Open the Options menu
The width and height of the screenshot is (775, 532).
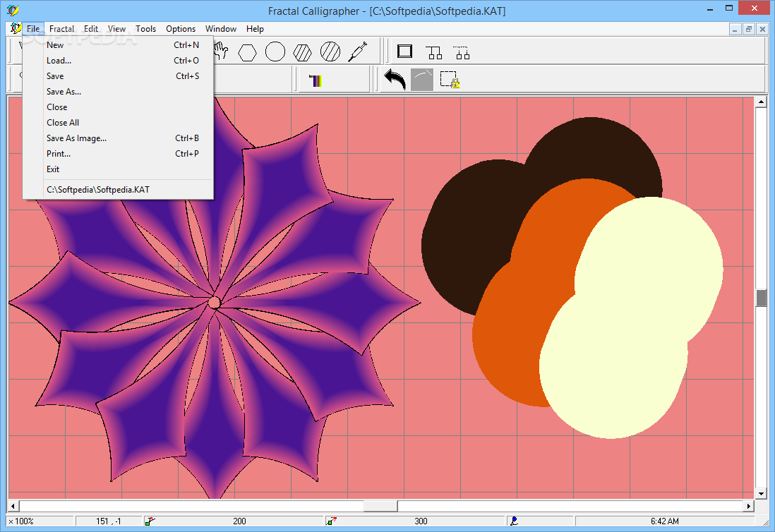coord(181,29)
